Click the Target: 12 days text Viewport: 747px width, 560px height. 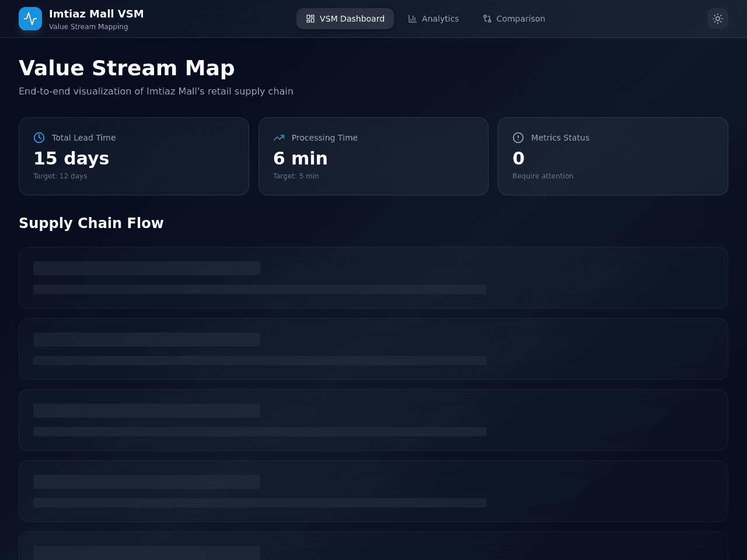click(x=60, y=176)
